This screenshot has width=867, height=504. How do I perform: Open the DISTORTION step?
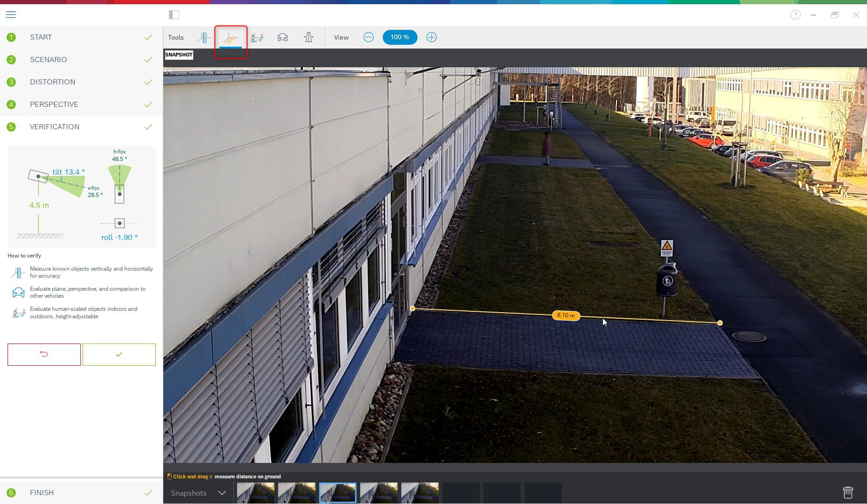click(x=52, y=82)
